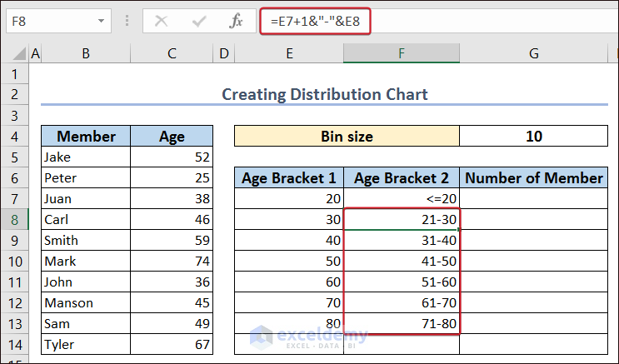619x364 pixels.
Task: Click the Enter checkmark formula bar icon
Action: 198,22
